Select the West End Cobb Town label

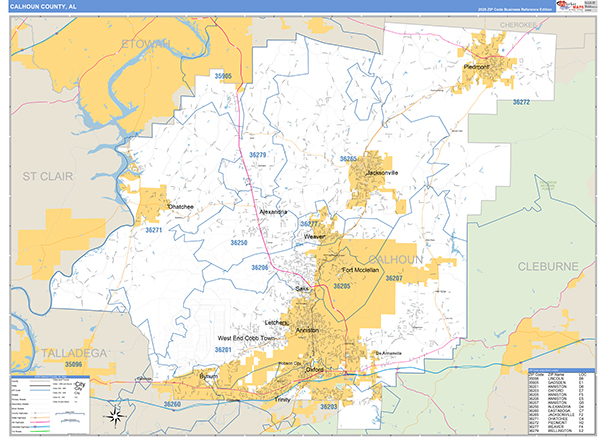246,338
